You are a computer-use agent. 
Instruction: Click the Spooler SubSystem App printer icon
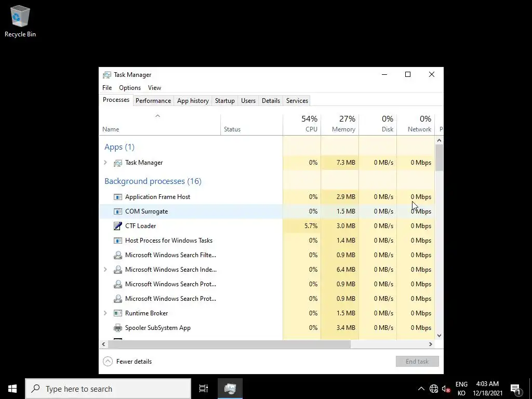[118, 328]
